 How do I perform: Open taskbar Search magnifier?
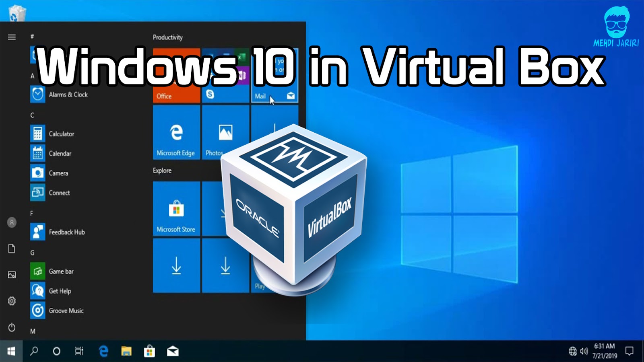tap(34, 351)
